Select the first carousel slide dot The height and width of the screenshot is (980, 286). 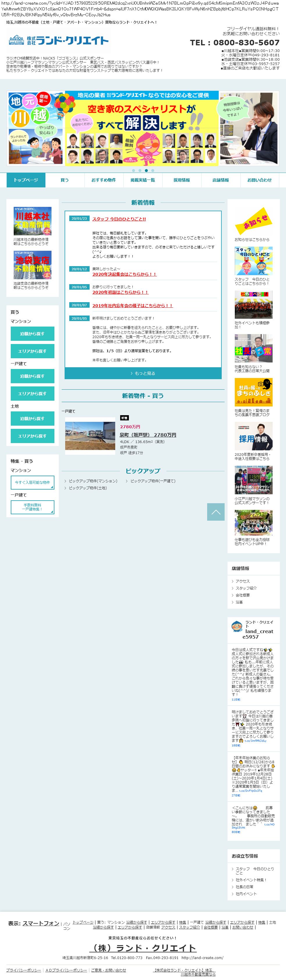click(134, 171)
